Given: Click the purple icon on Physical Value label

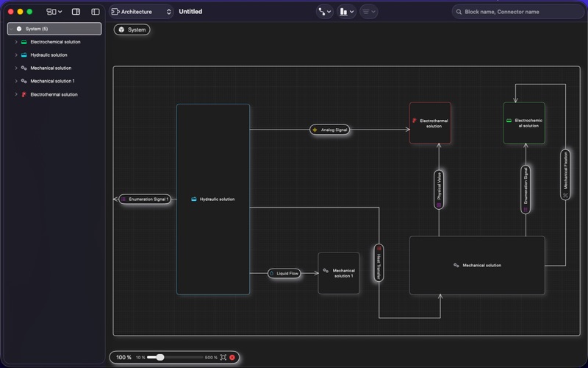Looking at the screenshot, I should coord(439,205).
